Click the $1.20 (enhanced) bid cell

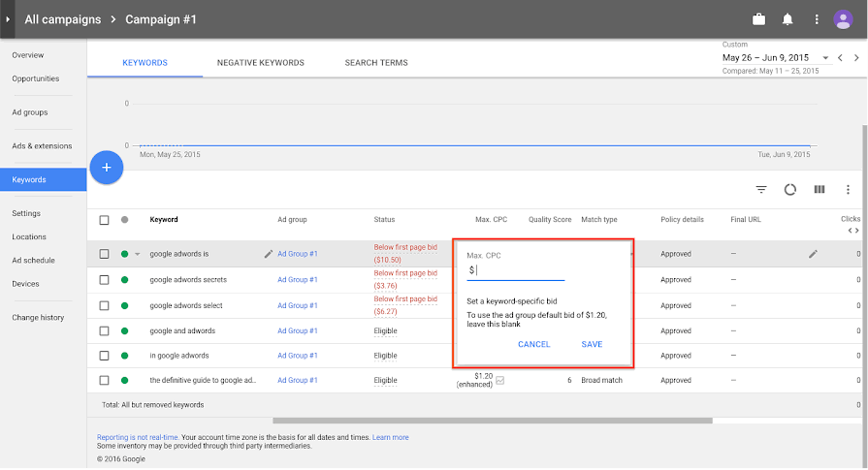pos(474,381)
